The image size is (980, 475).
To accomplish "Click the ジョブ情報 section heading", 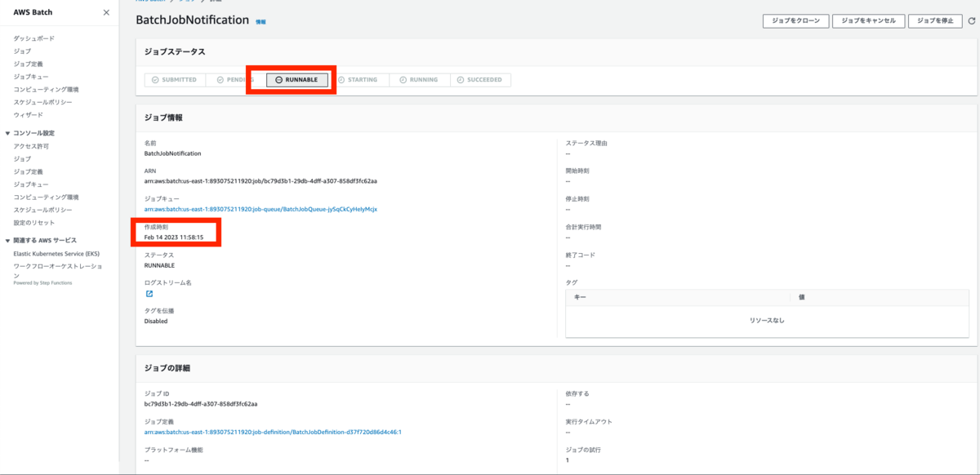I will pyautogui.click(x=163, y=118).
